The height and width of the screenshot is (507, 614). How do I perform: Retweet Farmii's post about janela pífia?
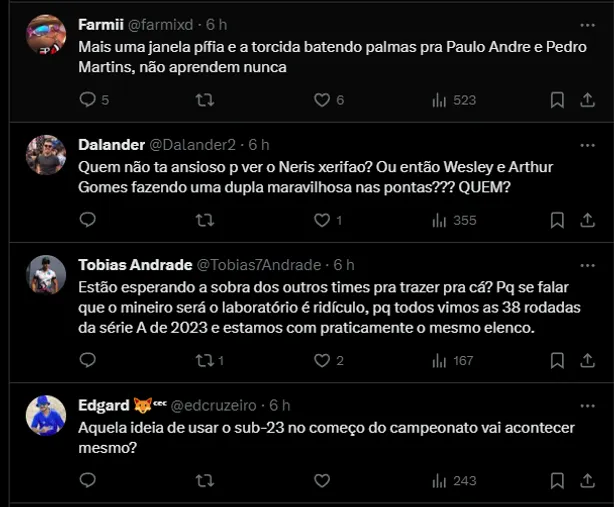(x=204, y=100)
